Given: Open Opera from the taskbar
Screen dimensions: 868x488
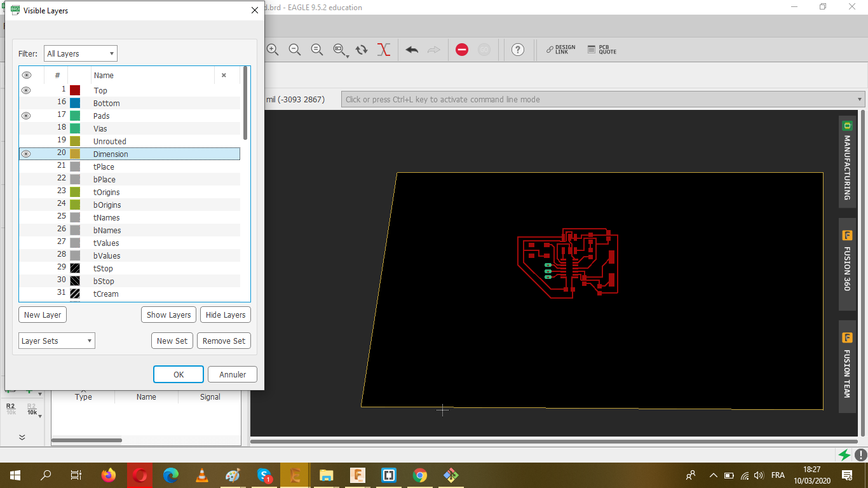Looking at the screenshot, I should click(140, 475).
